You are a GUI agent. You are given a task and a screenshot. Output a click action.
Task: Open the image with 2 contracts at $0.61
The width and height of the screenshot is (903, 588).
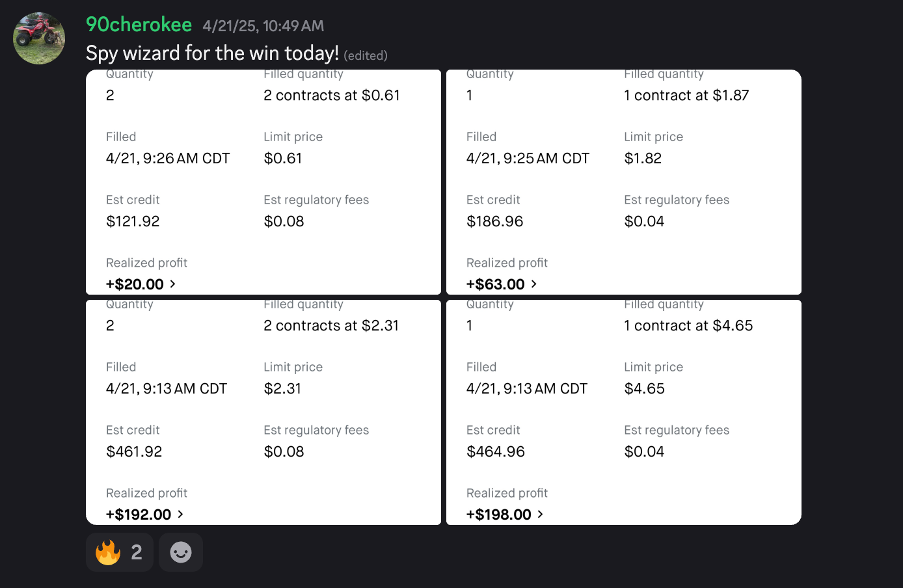click(x=263, y=182)
